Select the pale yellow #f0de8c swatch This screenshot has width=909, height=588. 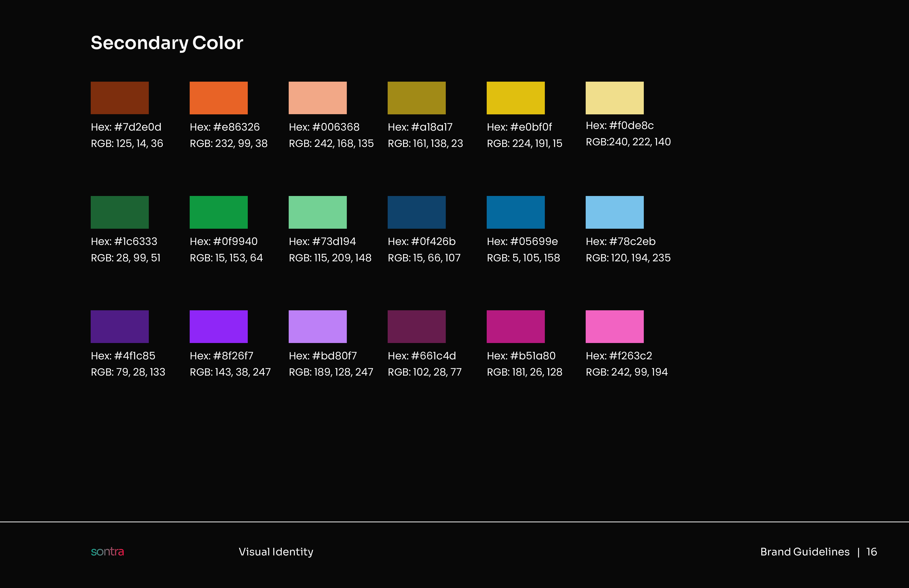[614, 98]
